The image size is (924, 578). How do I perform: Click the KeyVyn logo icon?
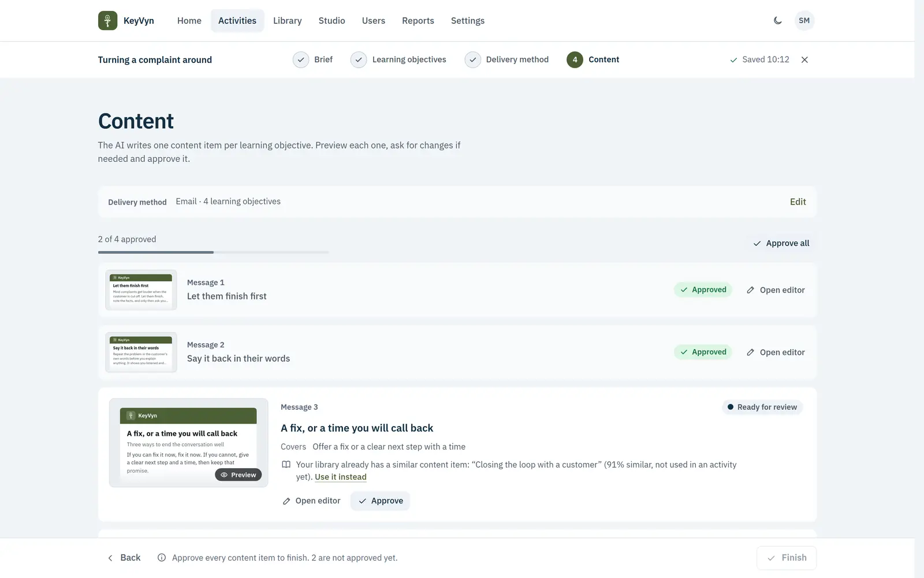pos(107,21)
